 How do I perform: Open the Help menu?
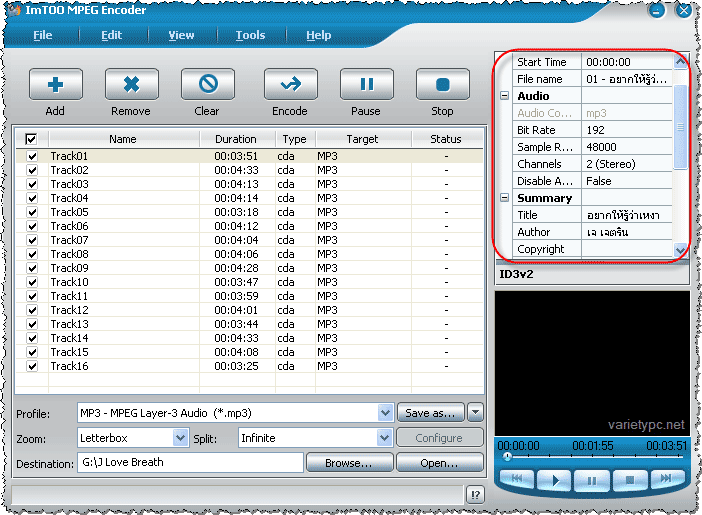(319, 35)
